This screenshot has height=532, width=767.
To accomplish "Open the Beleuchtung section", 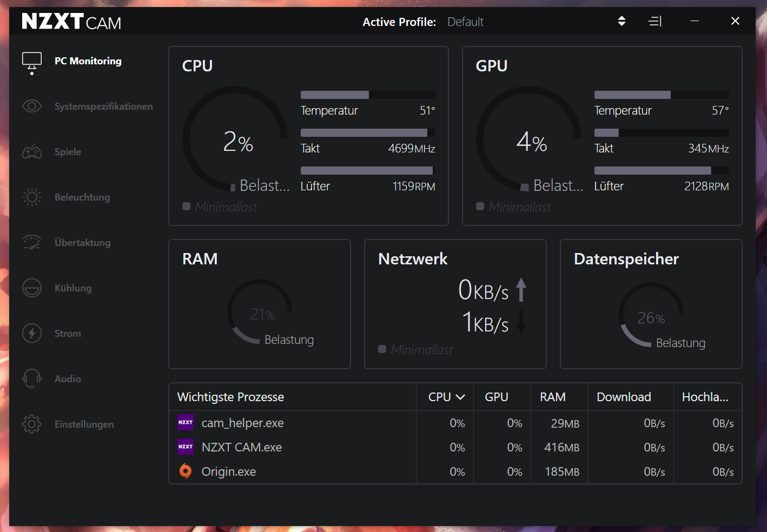I will point(82,197).
